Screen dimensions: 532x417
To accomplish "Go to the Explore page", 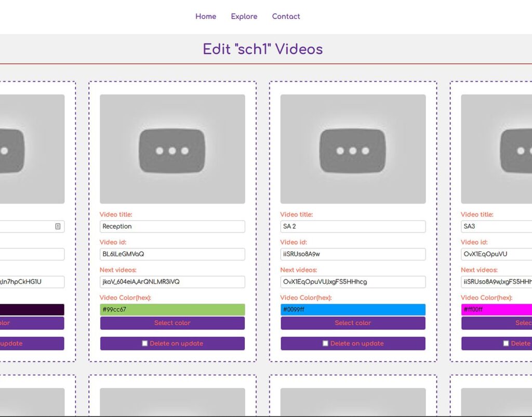I will 244,17.
